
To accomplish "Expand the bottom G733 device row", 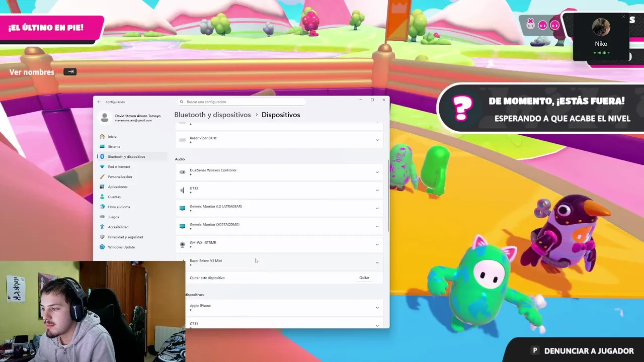I will 377,325.
